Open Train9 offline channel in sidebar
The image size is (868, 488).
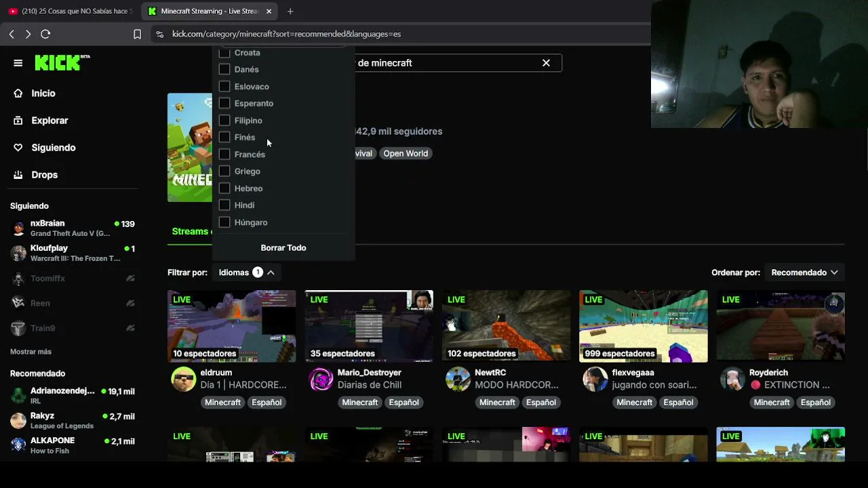(73, 328)
